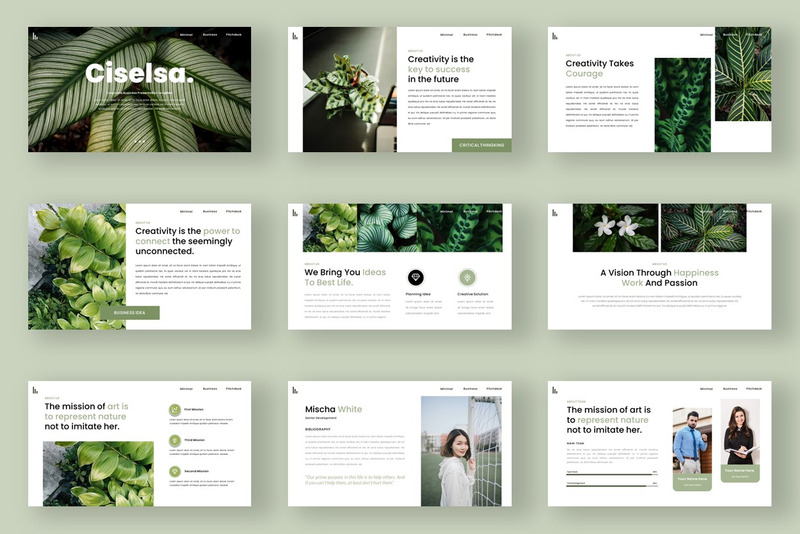Image resolution: width=800 pixels, height=534 pixels.
Task: Select the white flowers photo
Action: [615, 228]
